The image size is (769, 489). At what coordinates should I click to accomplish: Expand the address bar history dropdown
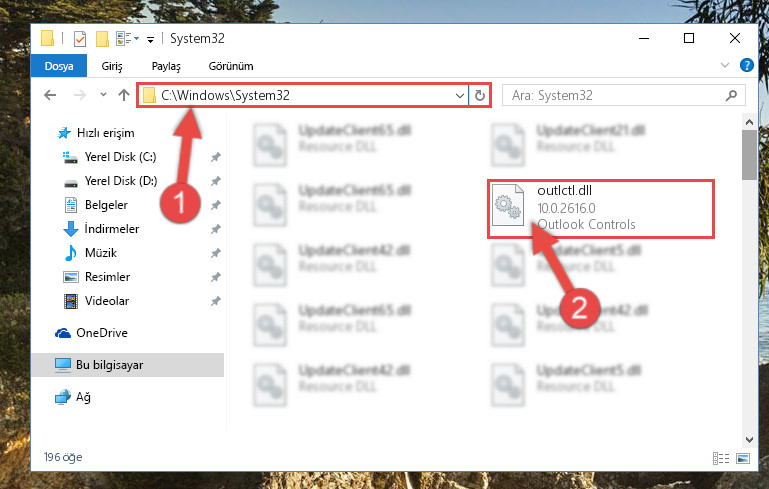[x=460, y=95]
